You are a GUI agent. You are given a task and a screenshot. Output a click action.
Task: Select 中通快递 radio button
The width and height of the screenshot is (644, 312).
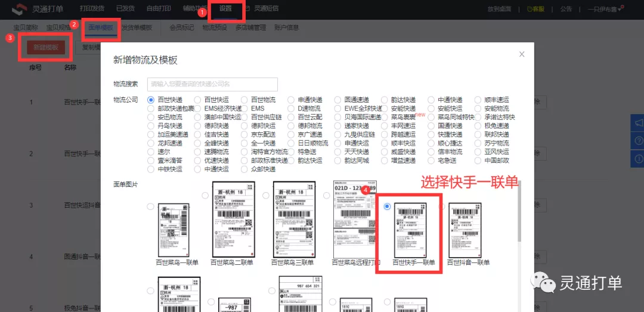[x=431, y=100]
